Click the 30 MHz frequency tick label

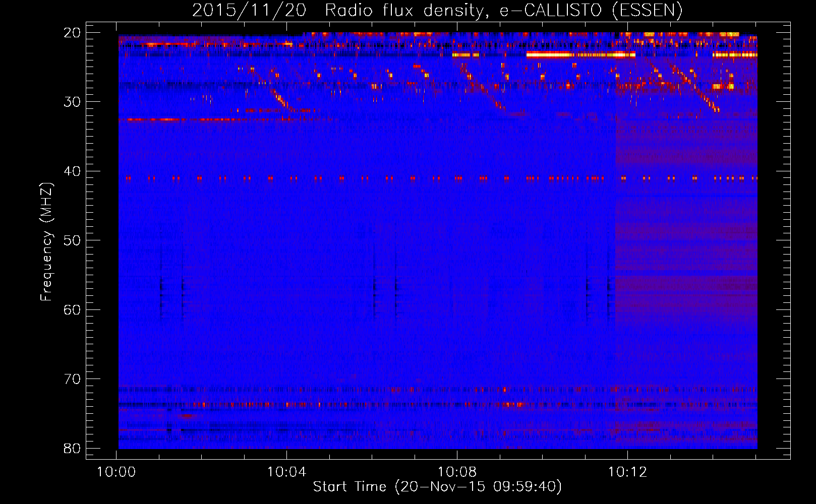point(73,102)
